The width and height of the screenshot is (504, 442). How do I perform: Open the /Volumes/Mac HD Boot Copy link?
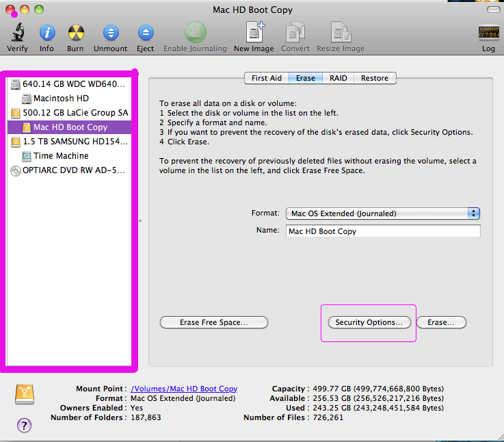[x=184, y=389]
